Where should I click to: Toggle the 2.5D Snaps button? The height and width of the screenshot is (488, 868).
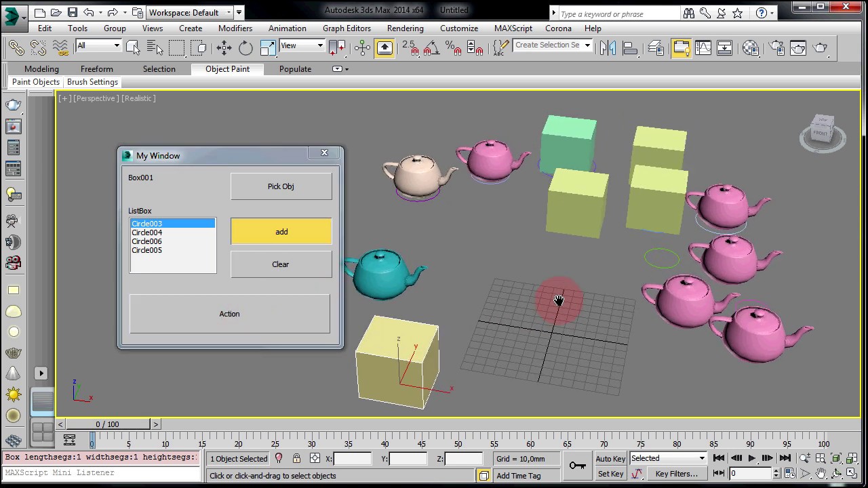pos(409,47)
